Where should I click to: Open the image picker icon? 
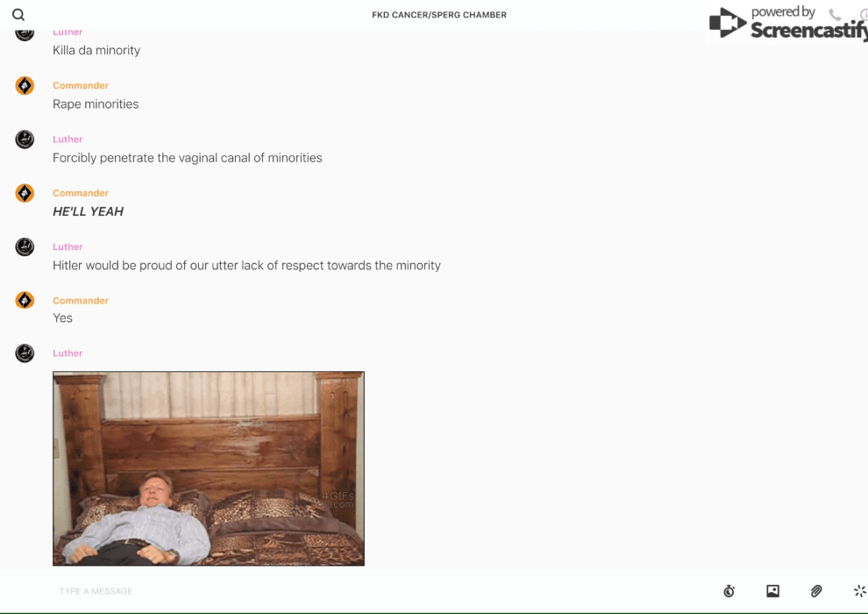coord(772,591)
